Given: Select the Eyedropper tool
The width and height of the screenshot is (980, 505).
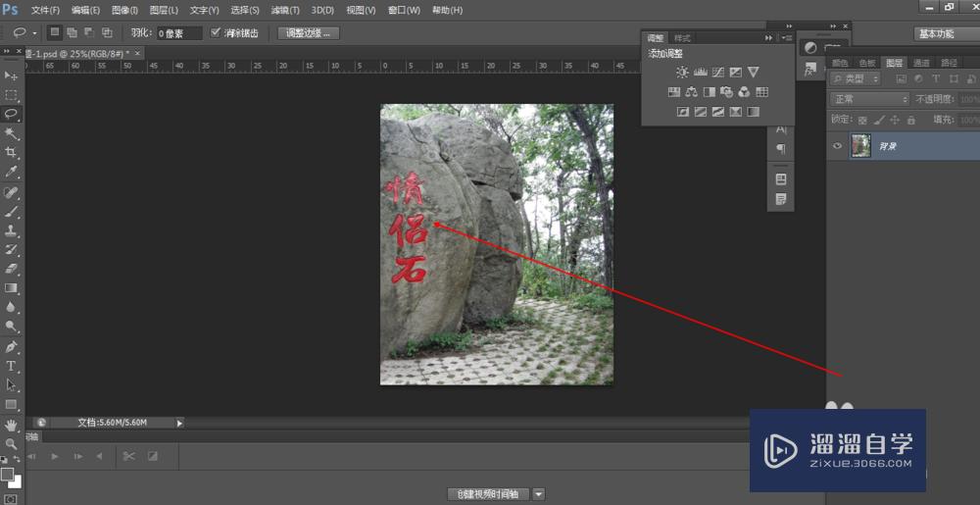Looking at the screenshot, I should click(11, 172).
